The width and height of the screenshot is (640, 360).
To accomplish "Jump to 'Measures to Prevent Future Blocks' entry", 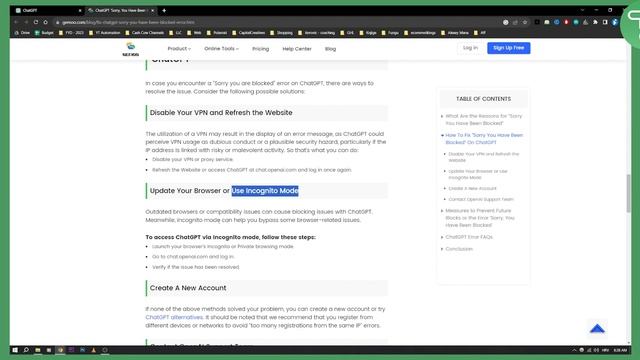I will tap(480, 218).
